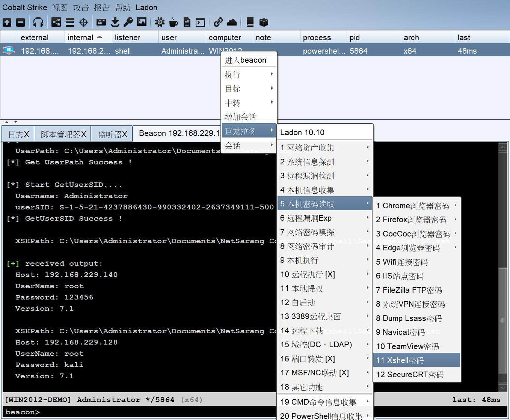510x420 pixels.
Task: Switch to the 日志X tab
Action: [18, 134]
